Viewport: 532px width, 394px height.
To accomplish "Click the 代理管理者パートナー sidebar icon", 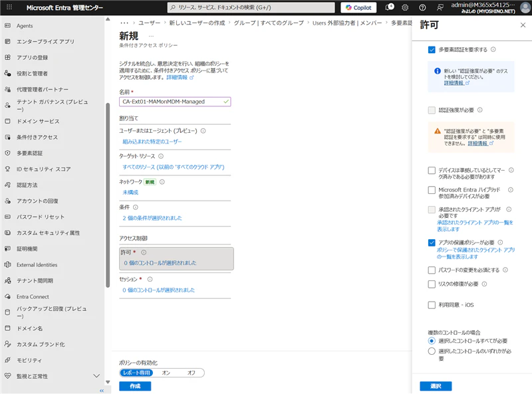I will coord(7,89).
